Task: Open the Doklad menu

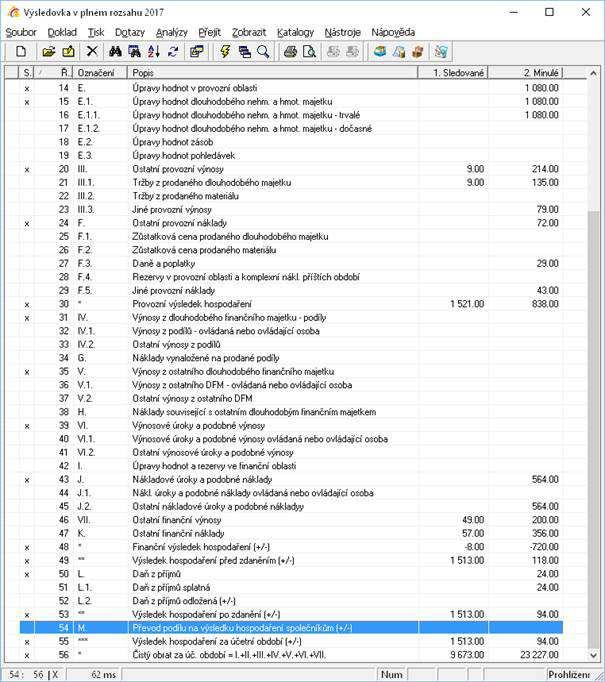Action: (62, 32)
